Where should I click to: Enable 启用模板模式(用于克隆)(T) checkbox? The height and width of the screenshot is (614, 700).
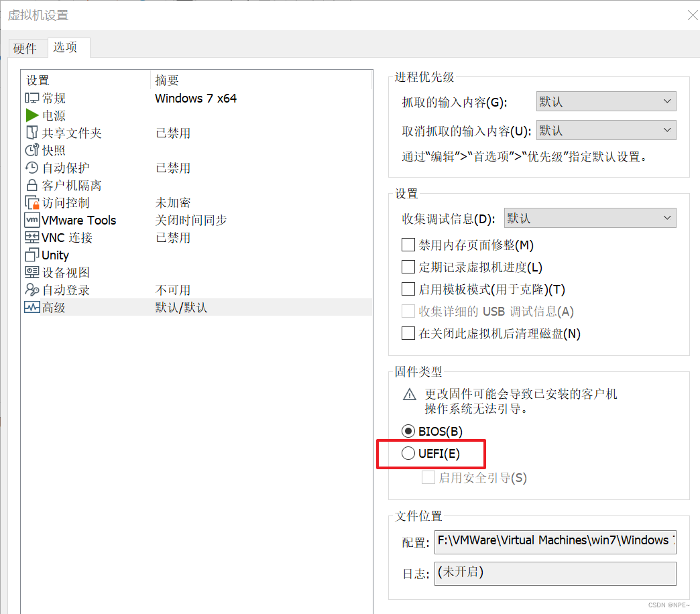(408, 289)
